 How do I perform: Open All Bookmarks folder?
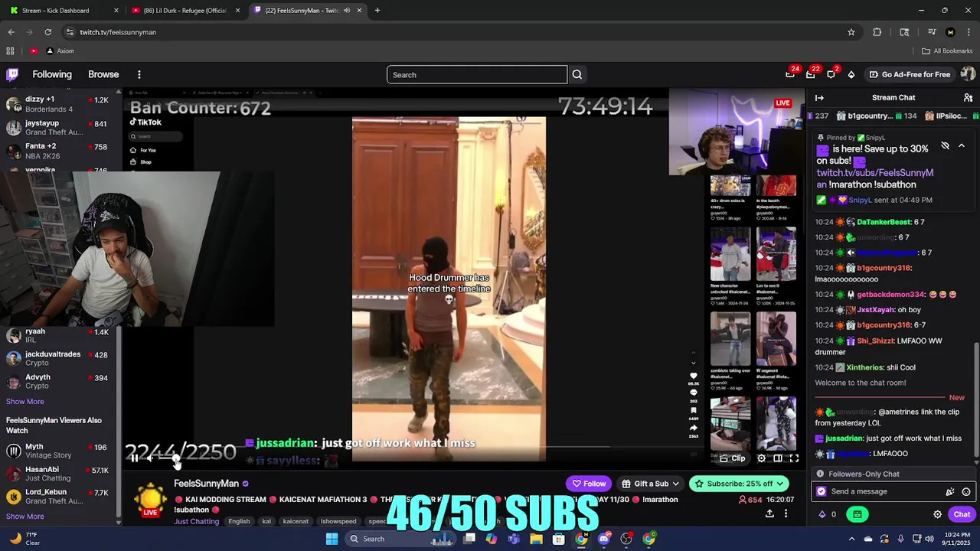(947, 51)
